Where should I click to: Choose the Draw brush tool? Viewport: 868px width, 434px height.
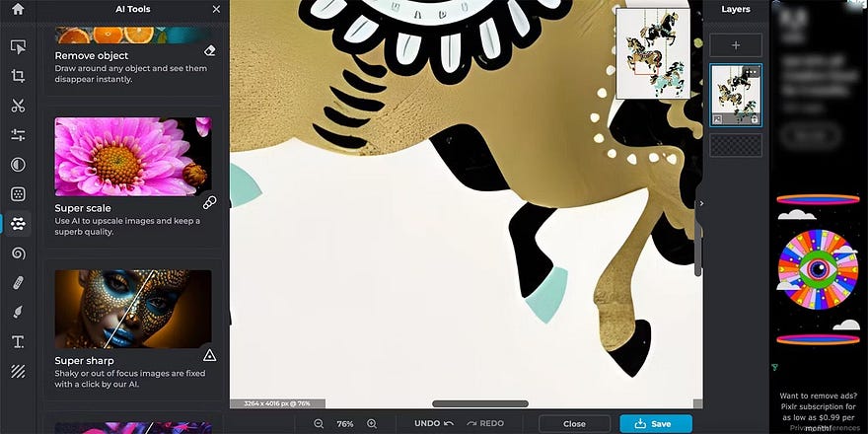point(18,313)
